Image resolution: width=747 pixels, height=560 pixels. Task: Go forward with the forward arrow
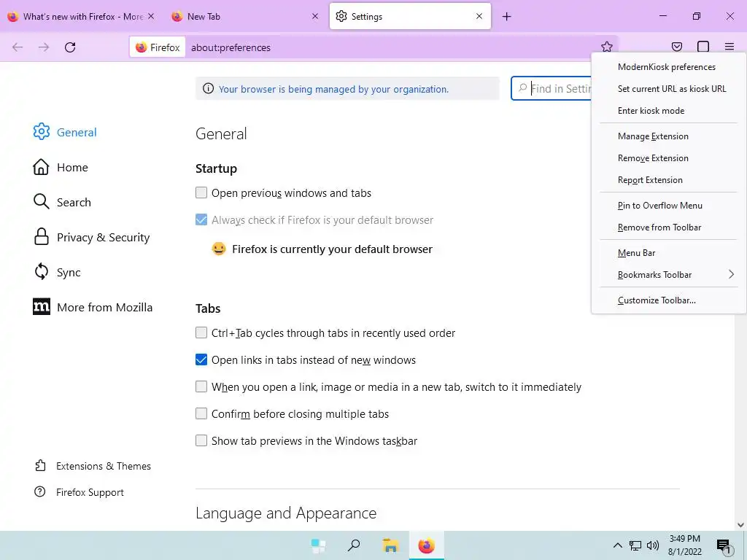[44, 47]
